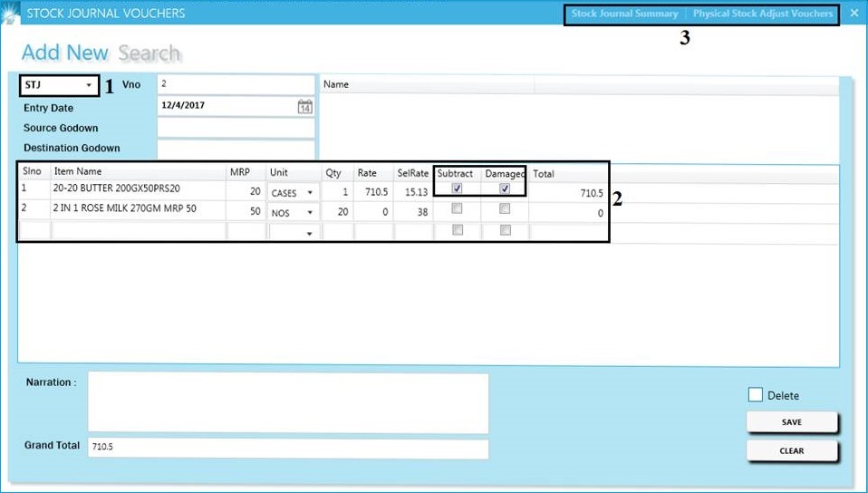868x493 pixels.
Task: Close the Stock Journal Vouchers window
Action: (854, 13)
